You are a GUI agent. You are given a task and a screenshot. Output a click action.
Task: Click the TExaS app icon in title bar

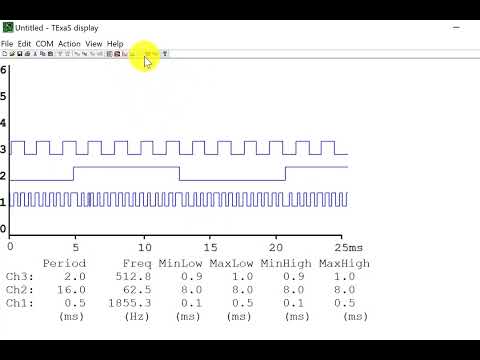tap(8, 28)
